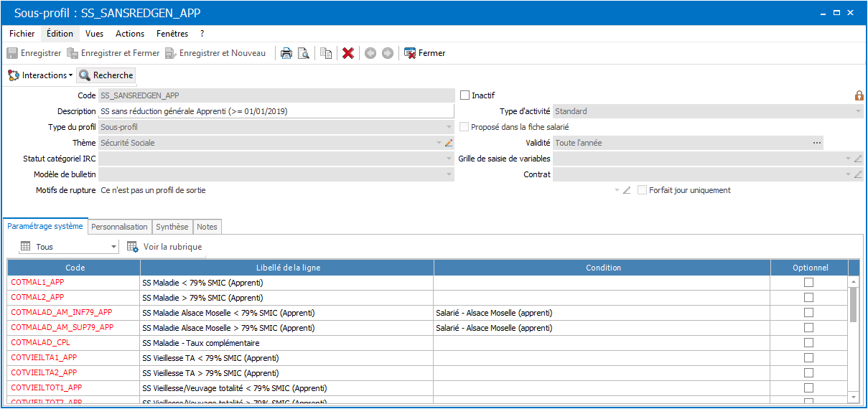
Task: Click the Code field SS_SANSREDGEN_APP
Action: 276,95
